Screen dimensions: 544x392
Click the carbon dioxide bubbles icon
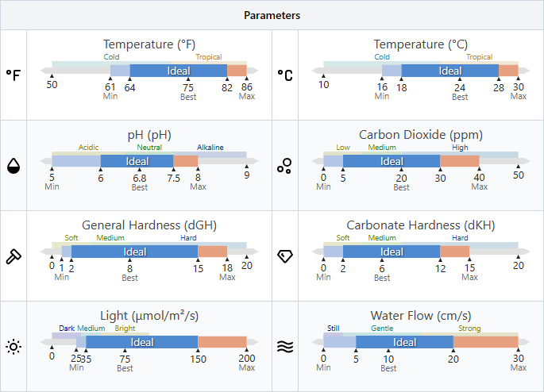pos(284,165)
